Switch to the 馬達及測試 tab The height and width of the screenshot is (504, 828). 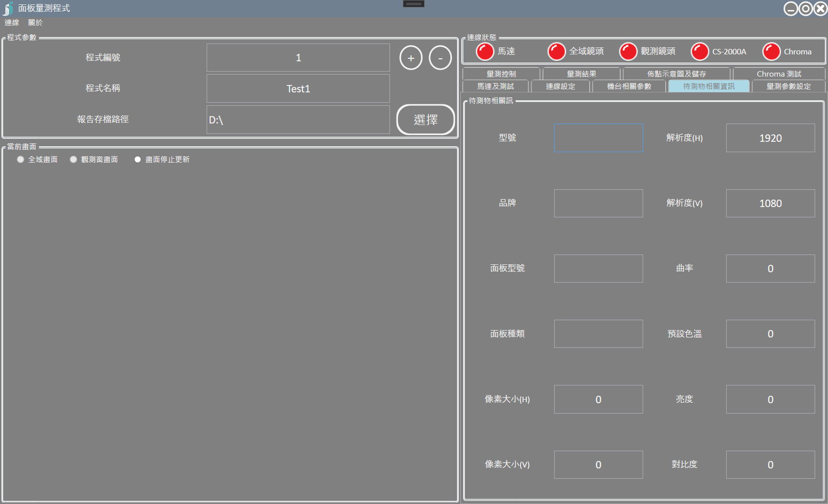pos(495,86)
